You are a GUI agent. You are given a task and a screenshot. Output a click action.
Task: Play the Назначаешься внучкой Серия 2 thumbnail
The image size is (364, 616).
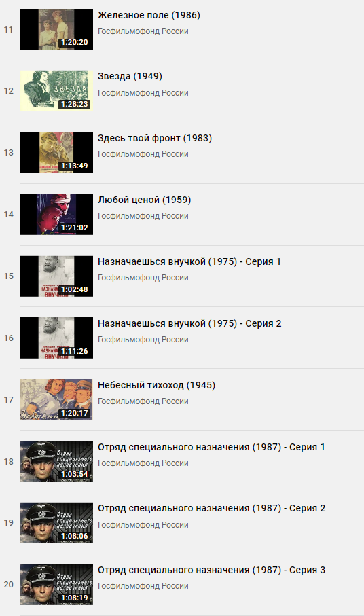point(56,338)
